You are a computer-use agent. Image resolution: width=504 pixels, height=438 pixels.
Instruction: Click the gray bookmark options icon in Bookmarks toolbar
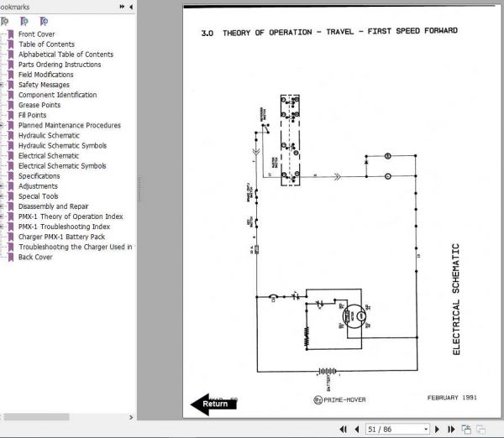(4, 22)
